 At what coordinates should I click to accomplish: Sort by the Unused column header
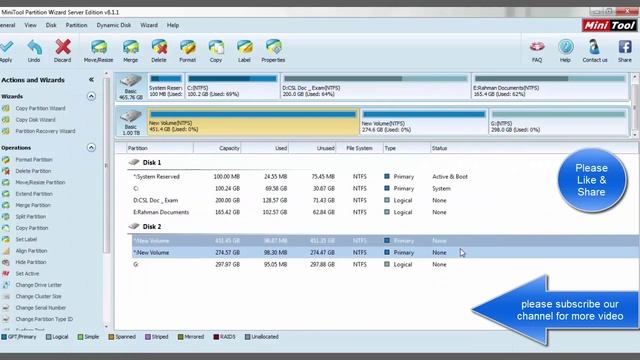312,149
